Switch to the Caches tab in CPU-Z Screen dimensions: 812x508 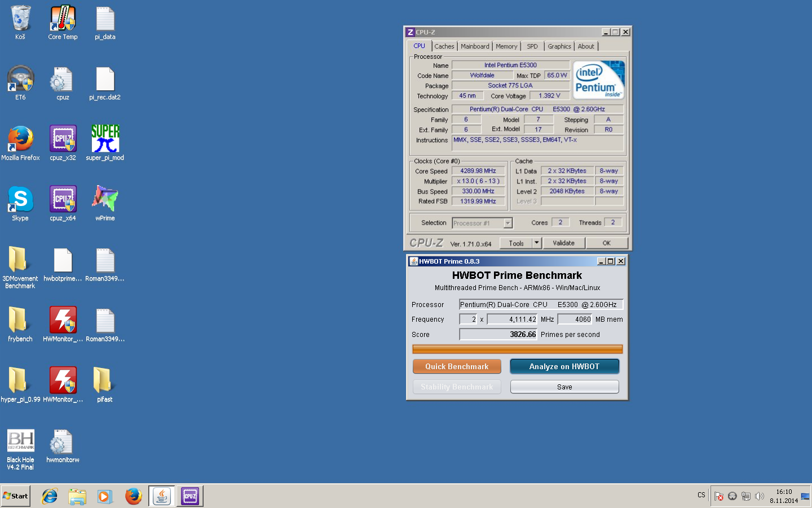click(444, 46)
